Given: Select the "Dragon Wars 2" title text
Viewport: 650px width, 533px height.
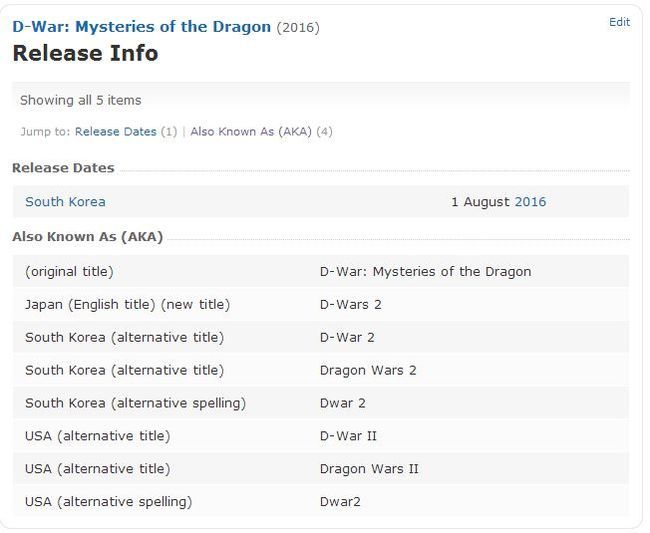Looking at the screenshot, I should [x=368, y=370].
